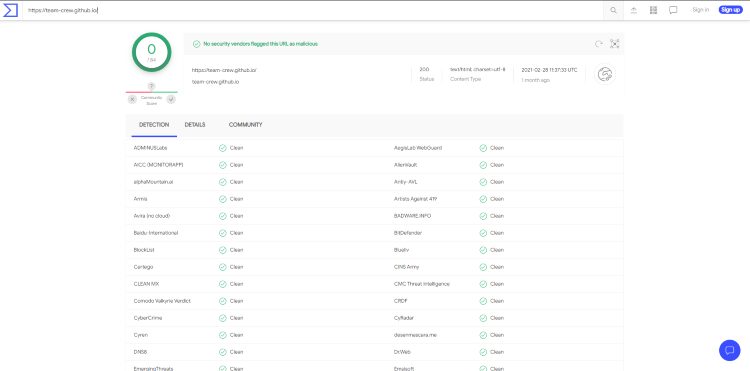Click the 2021-02-28 scan timestamp
The height and width of the screenshot is (371, 750).
(549, 70)
